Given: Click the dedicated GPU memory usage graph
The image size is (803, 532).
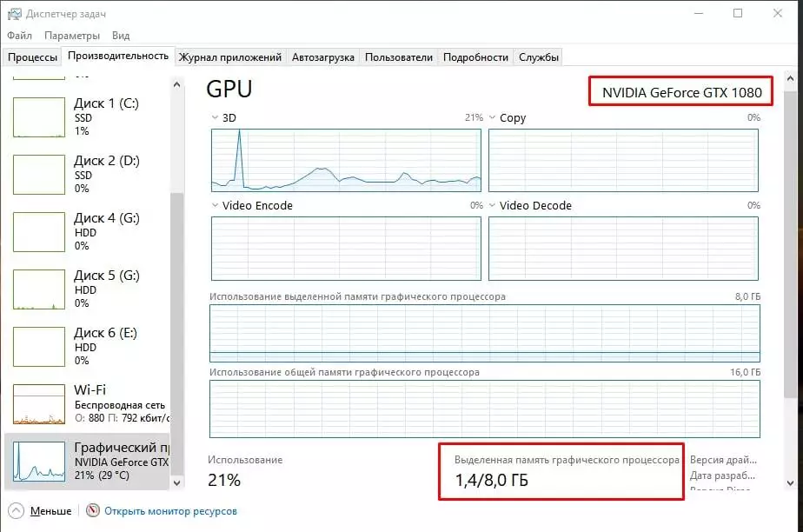Looking at the screenshot, I should (x=484, y=333).
